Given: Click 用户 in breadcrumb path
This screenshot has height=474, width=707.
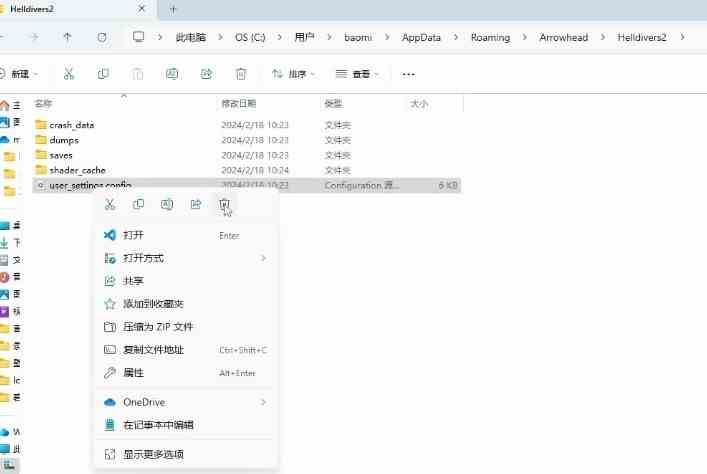Looking at the screenshot, I should coord(304,37).
